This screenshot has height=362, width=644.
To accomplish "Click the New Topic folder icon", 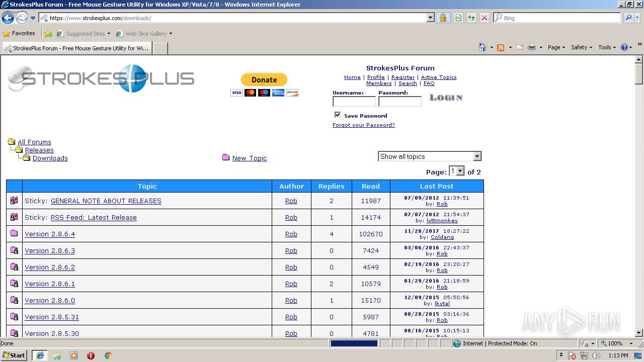I will pyautogui.click(x=226, y=157).
